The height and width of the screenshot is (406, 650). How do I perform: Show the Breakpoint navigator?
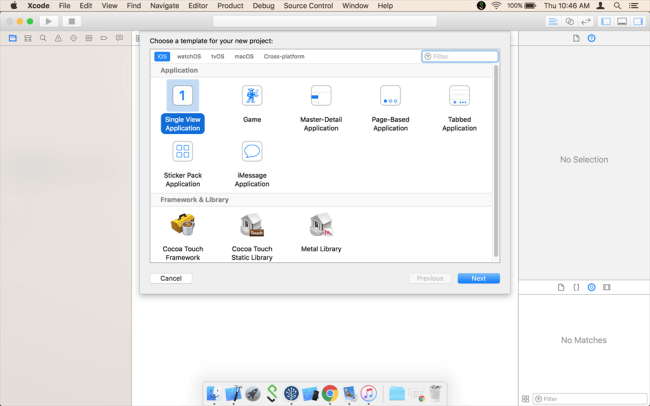[x=104, y=38]
